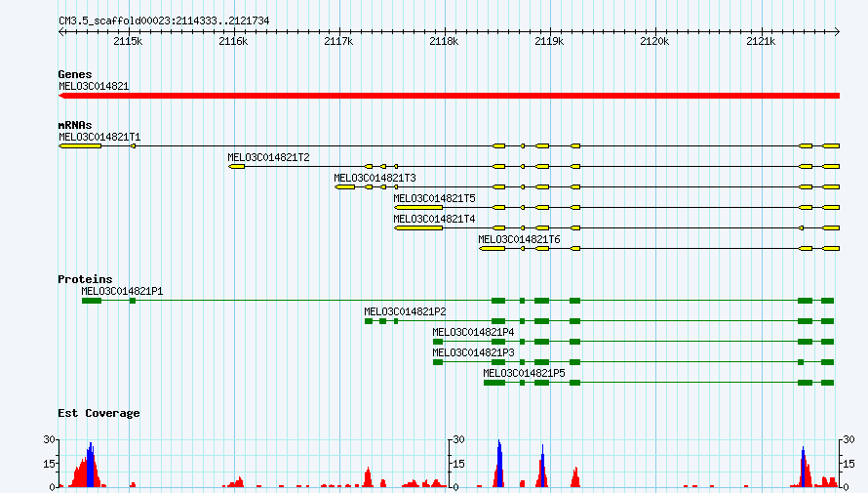Open the MELO3C014821P5 protein label
This screenshot has width=868, height=493.
[525, 373]
